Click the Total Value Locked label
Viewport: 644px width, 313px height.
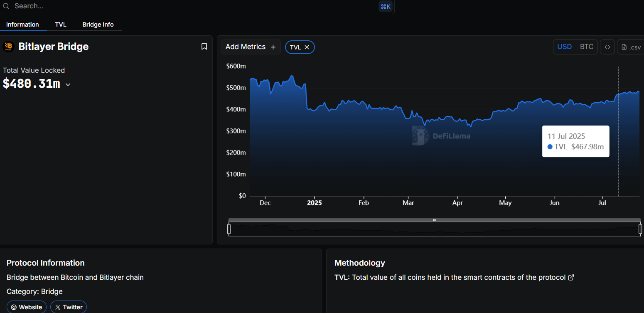click(34, 70)
